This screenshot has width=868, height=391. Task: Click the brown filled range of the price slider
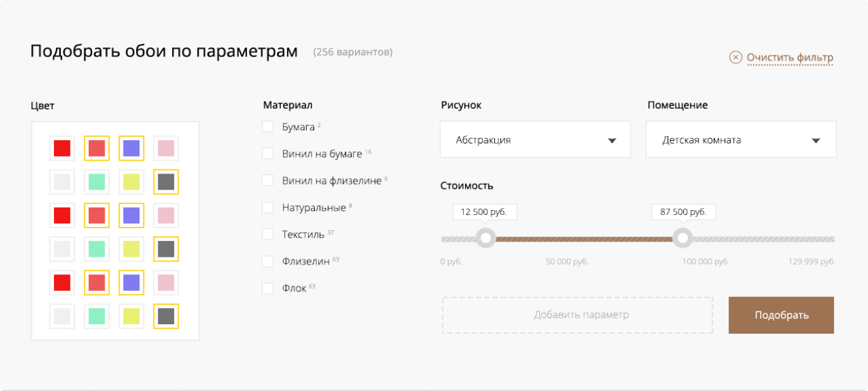coord(584,239)
